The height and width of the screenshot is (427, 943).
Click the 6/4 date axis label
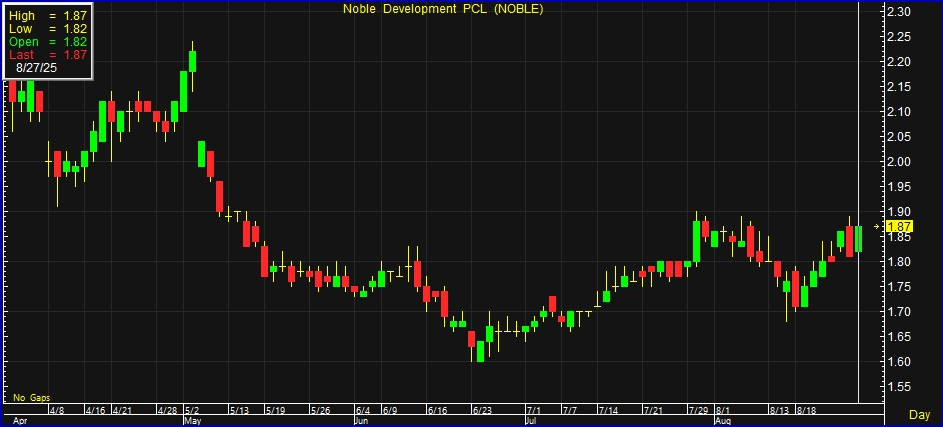tap(363, 411)
